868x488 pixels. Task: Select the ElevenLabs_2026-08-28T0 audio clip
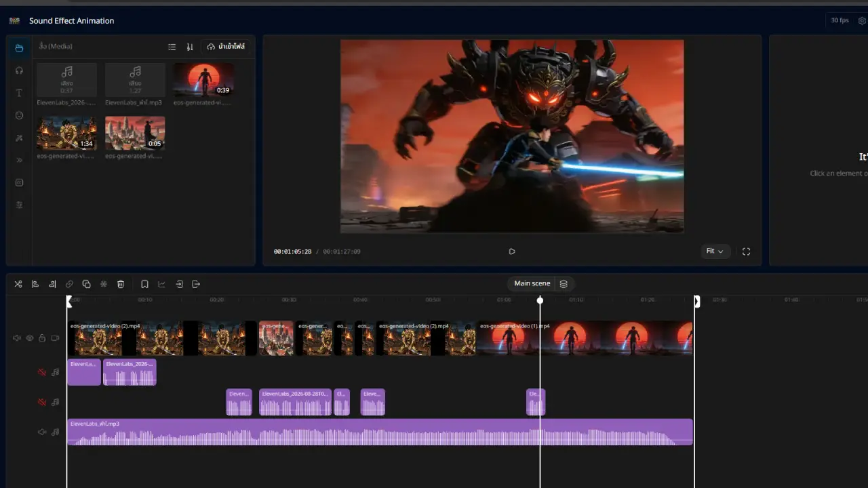point(296,402)
